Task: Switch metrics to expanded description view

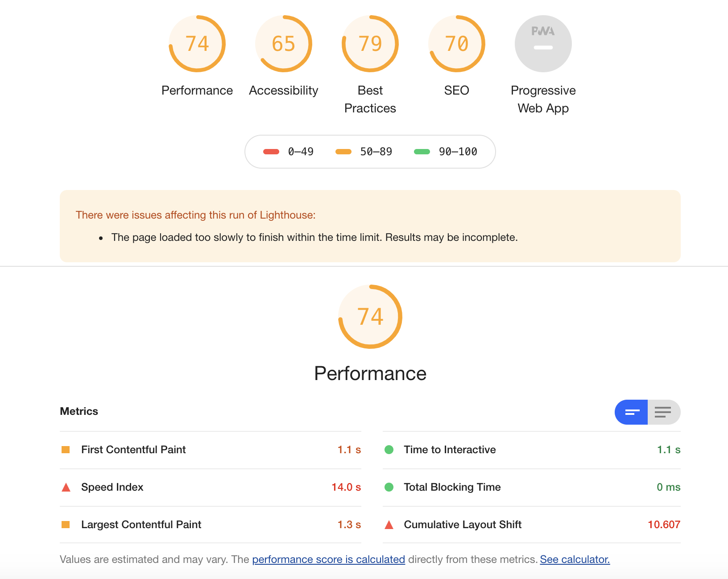Action: [663, 412]
